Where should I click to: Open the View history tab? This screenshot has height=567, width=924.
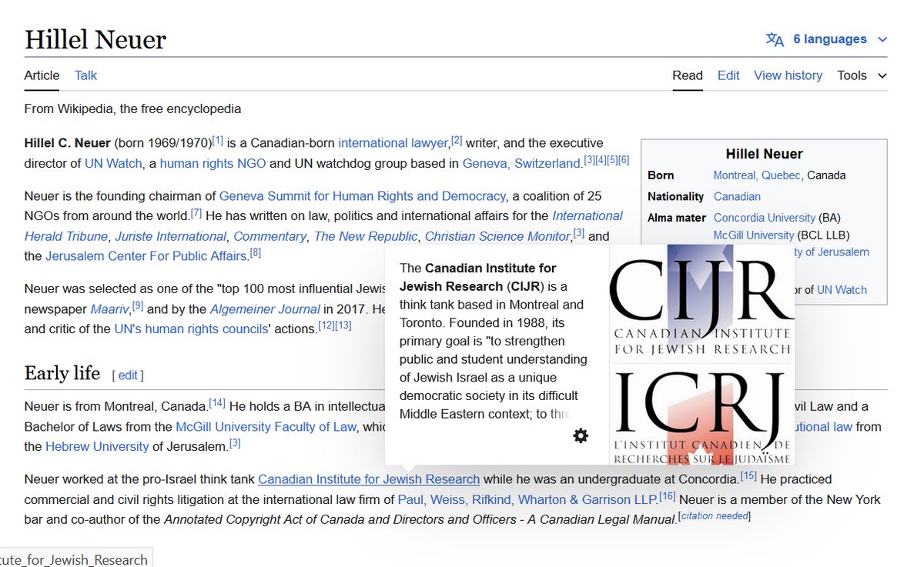point(788,75)
